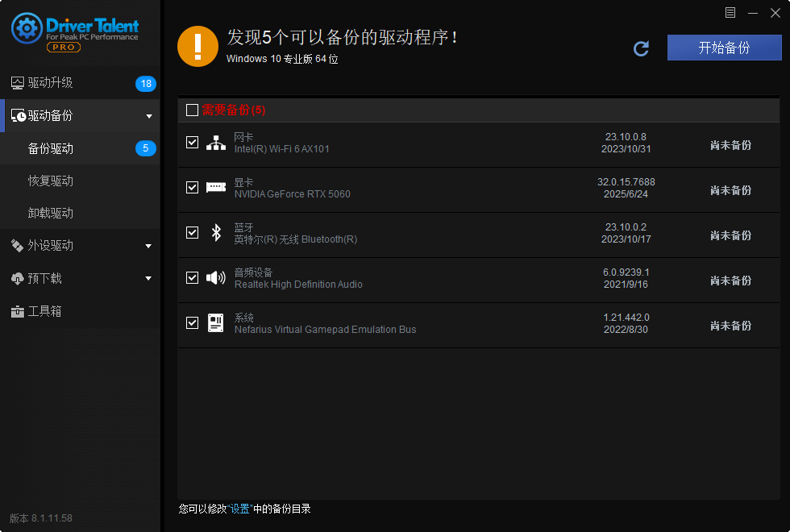Select the Realtek High Definition Audio row

pyautogui.click(x=403, y=278)
